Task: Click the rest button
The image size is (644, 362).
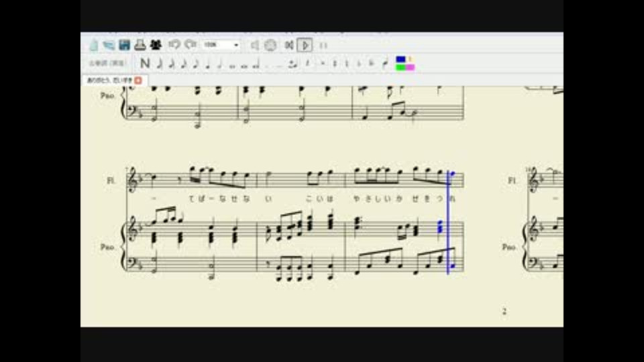Action: [x=308, y=63]
